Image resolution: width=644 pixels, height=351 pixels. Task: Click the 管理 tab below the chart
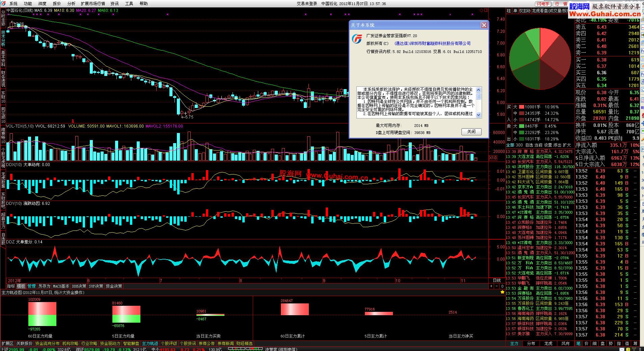pos(32,286)
